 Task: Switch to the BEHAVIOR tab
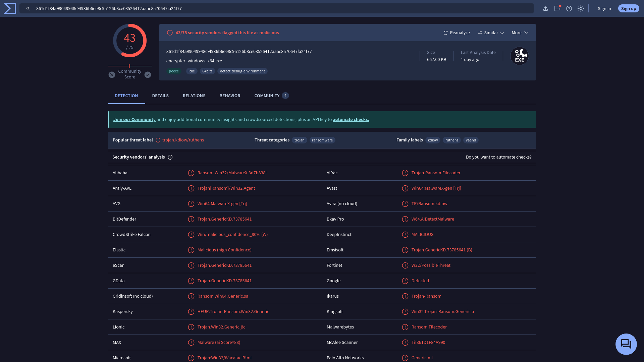[x=230, y=96]
